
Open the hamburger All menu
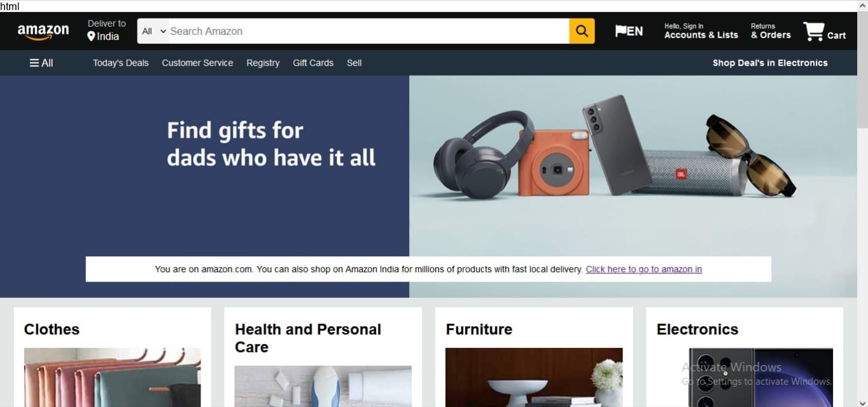[41, 63]
